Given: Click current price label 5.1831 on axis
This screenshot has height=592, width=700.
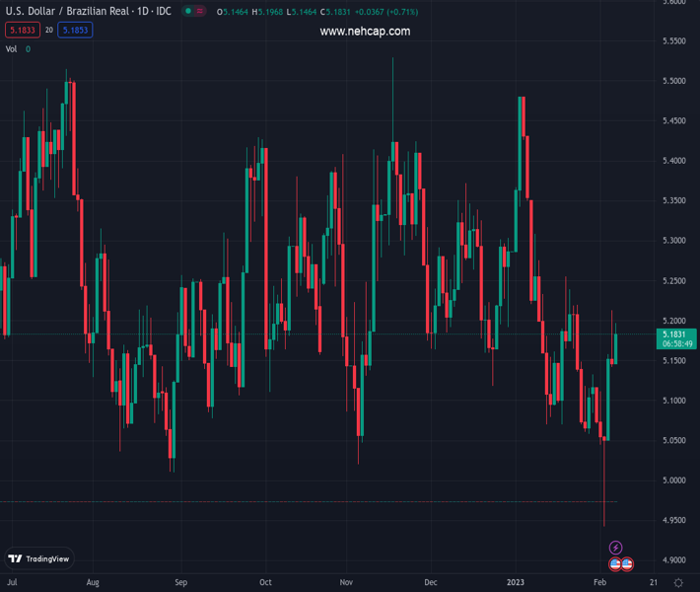Looking at the screenshot, I should [x=674, y=334].
